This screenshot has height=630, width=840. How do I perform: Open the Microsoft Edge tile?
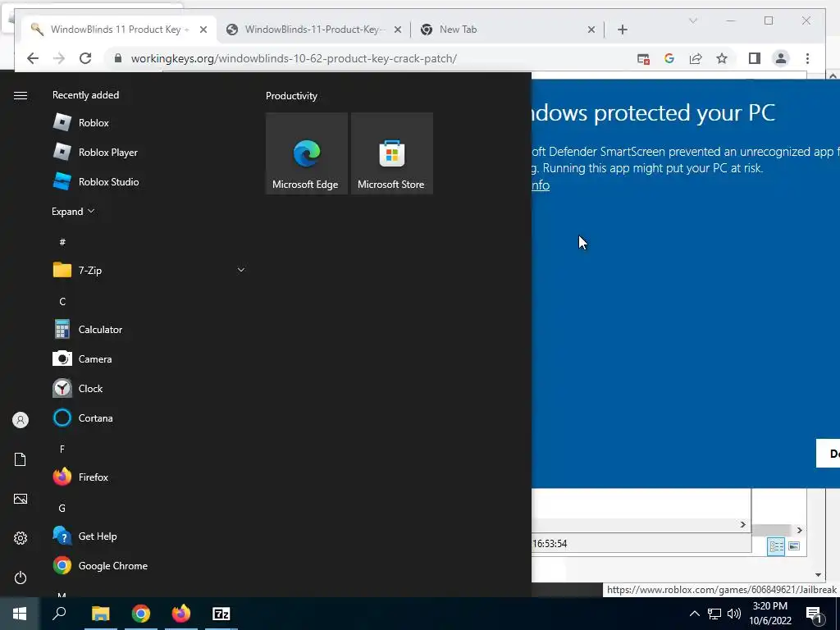[x=307, y=153]
